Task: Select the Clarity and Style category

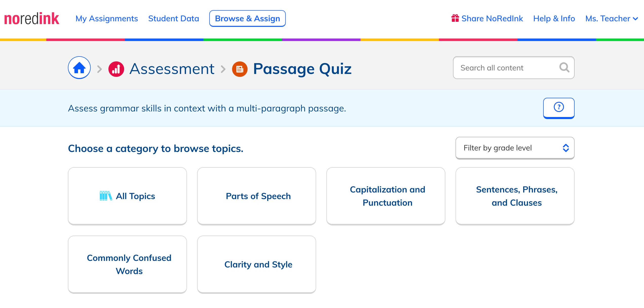Action: pyautogui.click(x=257, y=264)
